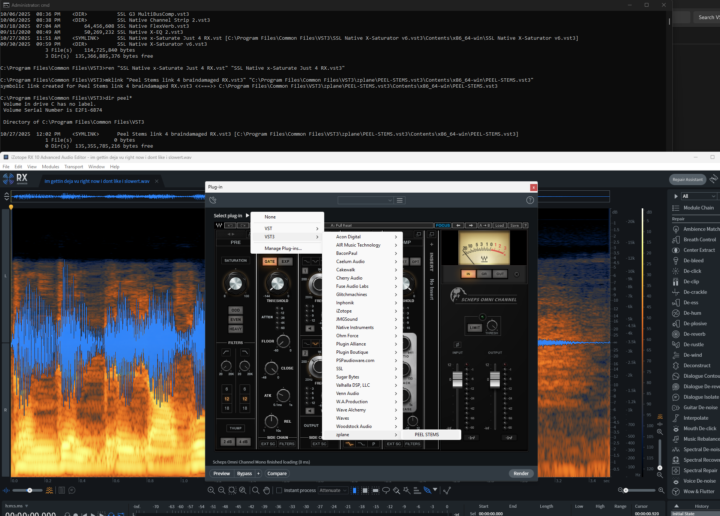Open the Spectral Repair module
The width and height of the screenshot is (720, 516).
click(x=695, y=471)
